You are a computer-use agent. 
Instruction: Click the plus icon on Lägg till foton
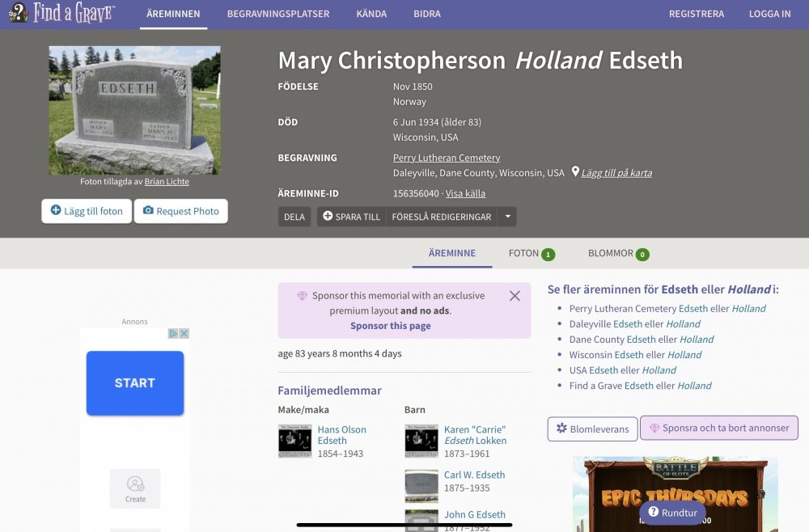tap(56, 211)
